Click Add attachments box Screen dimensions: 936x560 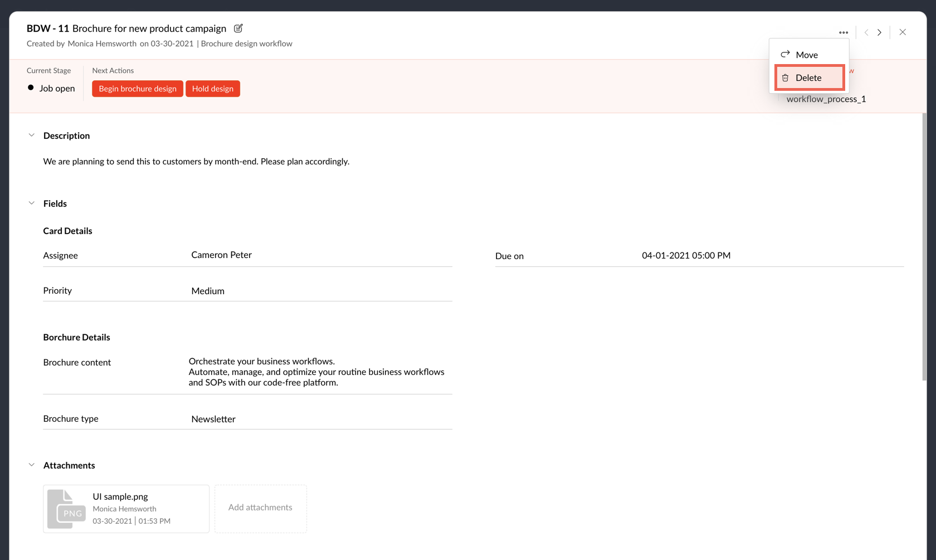click(x=260, y=508)
